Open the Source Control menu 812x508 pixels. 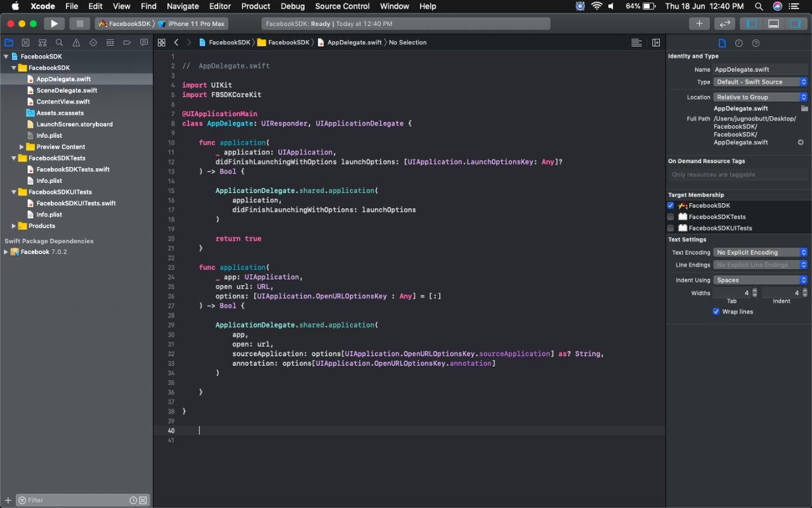342,6
